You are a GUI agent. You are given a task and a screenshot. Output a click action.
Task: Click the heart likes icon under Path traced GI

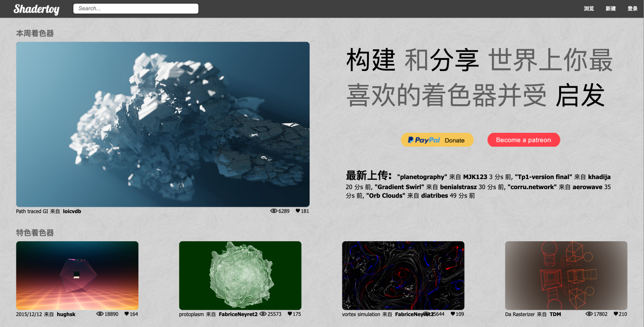pos(298,211)
